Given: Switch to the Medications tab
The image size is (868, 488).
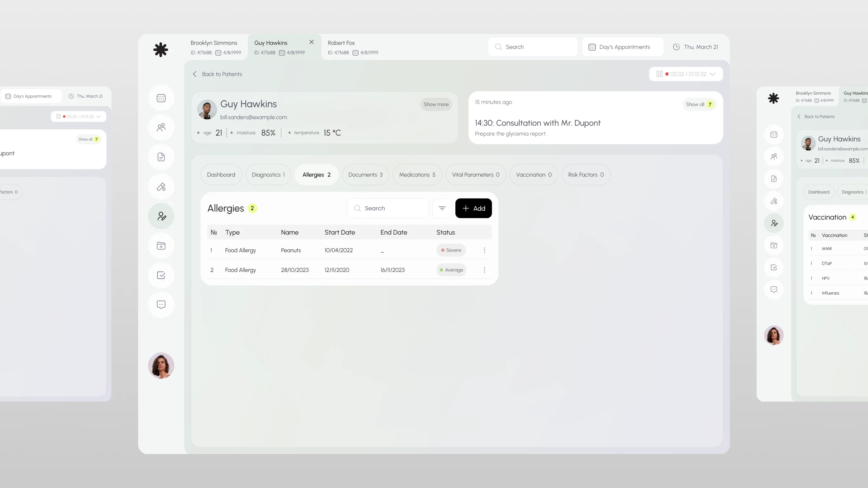Looking at the screenshot, I should (417, 175).
